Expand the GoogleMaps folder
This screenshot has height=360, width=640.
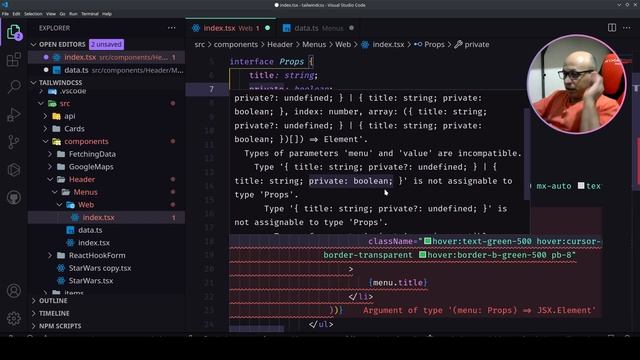(x=50, y=167)
